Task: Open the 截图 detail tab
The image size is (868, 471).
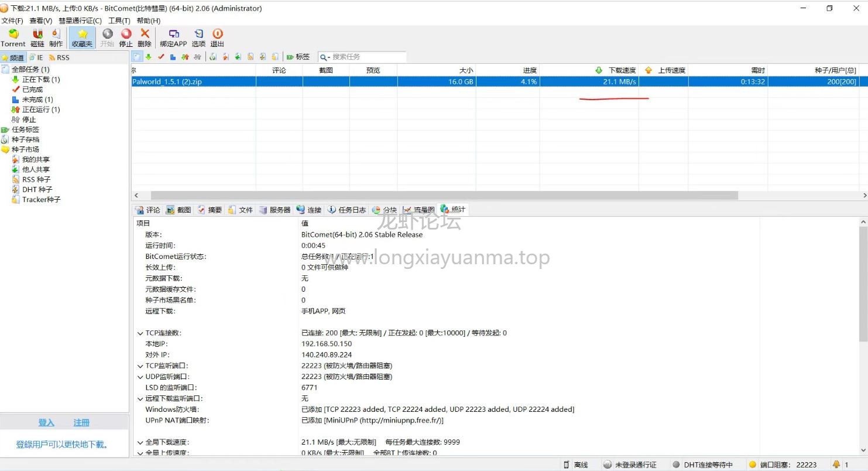Action: (x=179, y=210)
